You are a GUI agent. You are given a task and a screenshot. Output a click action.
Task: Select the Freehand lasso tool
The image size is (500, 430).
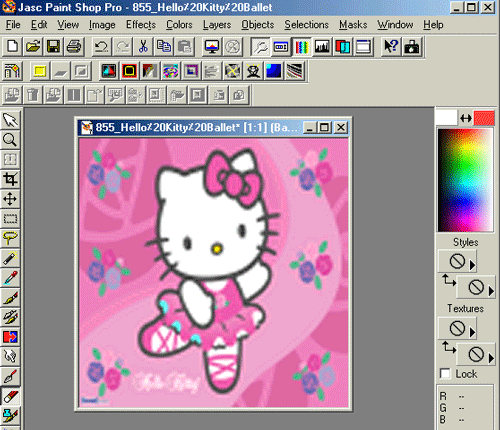[10, 238]
